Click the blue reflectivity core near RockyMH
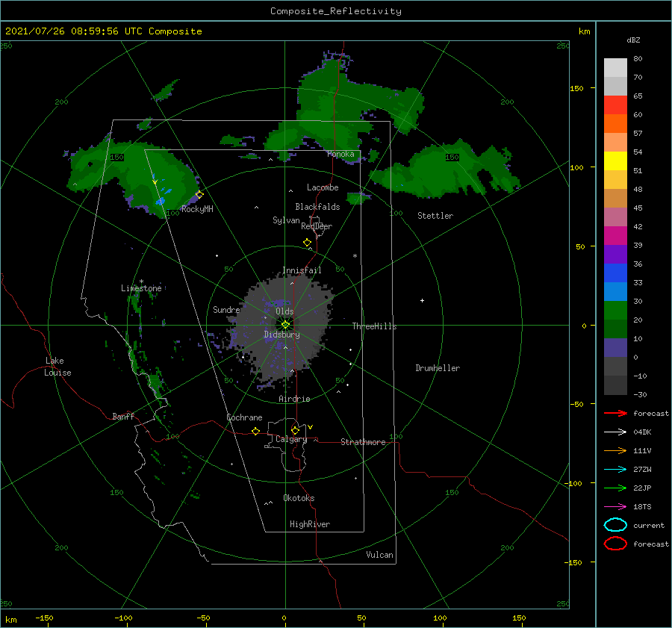Image resolution: width=672 pixels, height=628 pixels. (161, 201)
